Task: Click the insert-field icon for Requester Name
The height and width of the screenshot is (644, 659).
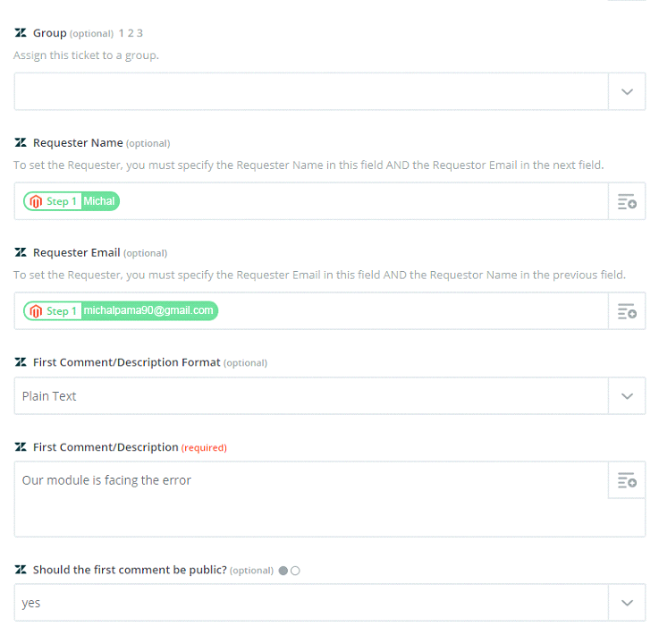Action: tap(627, 201)
